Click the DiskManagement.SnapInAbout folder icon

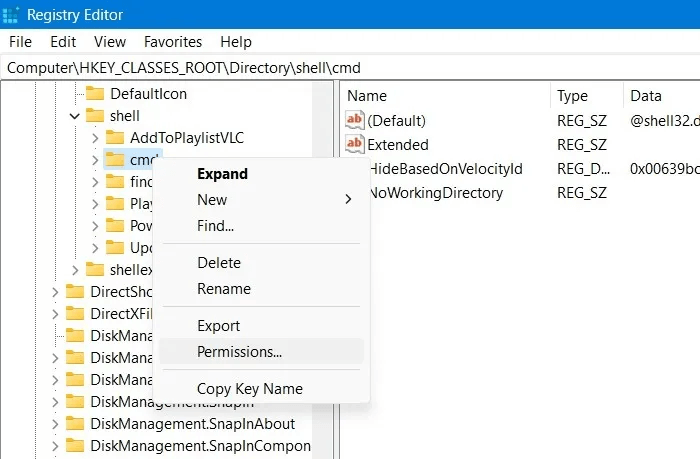[75, 423]
